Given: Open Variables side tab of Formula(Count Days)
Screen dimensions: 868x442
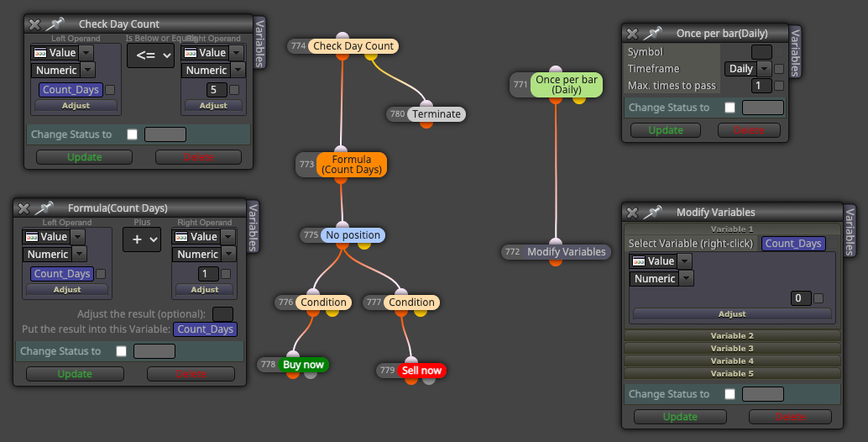Looking at the screenshot, I should [253, 228].
